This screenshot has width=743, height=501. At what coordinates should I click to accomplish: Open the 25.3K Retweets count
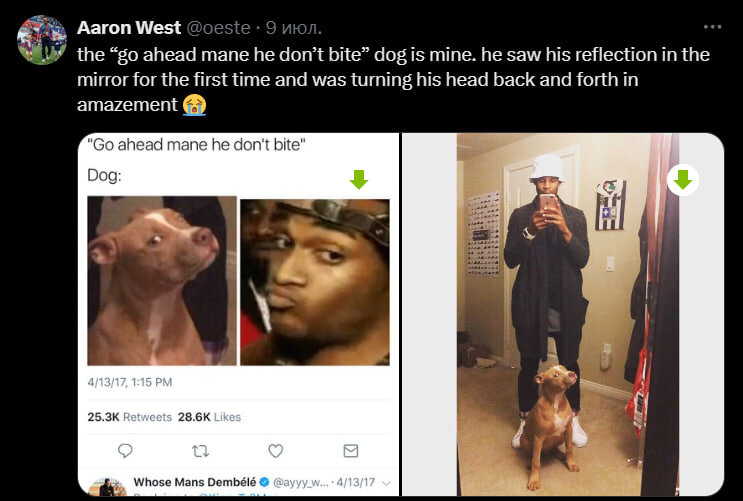[129, 417]
